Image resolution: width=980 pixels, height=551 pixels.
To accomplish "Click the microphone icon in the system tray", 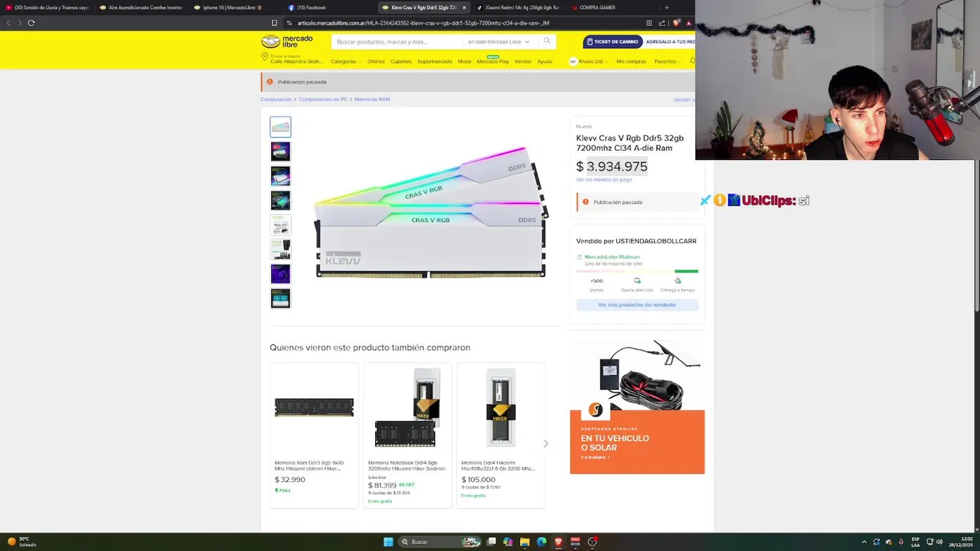I will (901, 542).
